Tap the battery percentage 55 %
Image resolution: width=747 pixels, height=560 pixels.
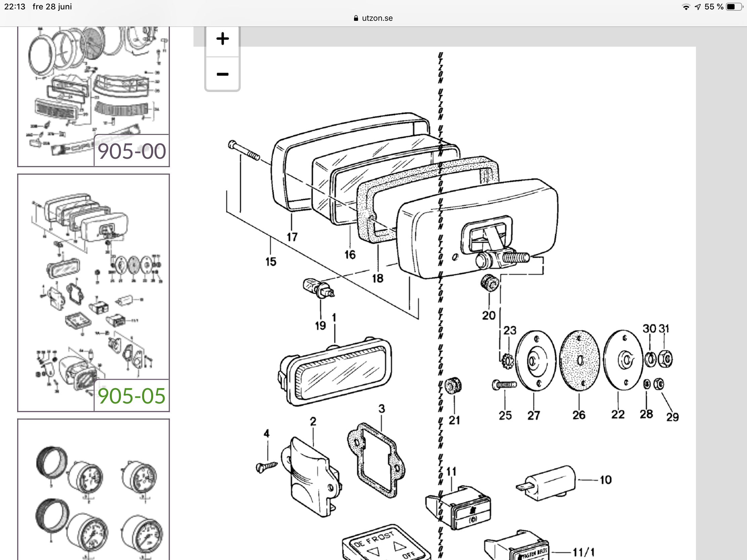714,7
